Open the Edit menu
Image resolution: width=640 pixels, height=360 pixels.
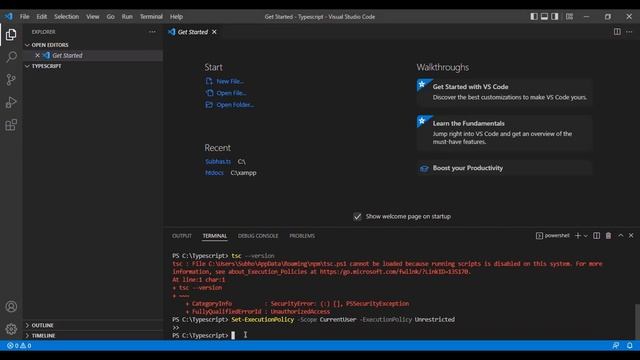pos(42,17)
